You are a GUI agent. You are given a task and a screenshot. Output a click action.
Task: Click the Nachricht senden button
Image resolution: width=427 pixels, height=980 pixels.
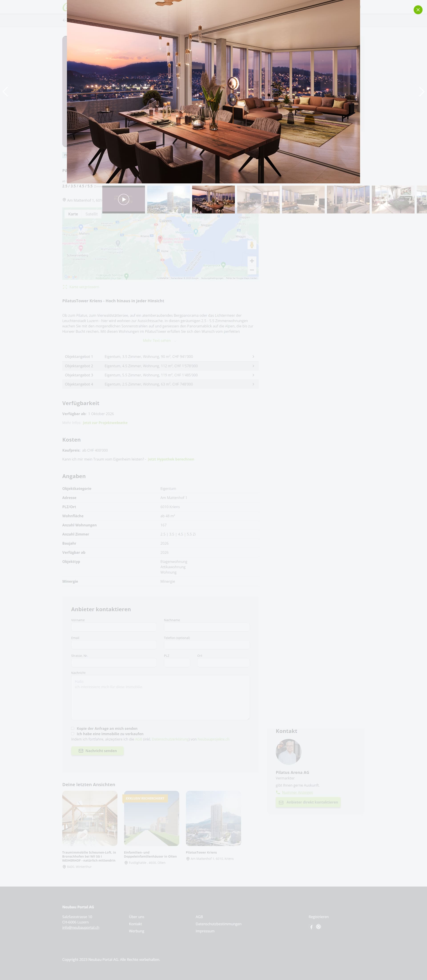click(x=97, y=751)
